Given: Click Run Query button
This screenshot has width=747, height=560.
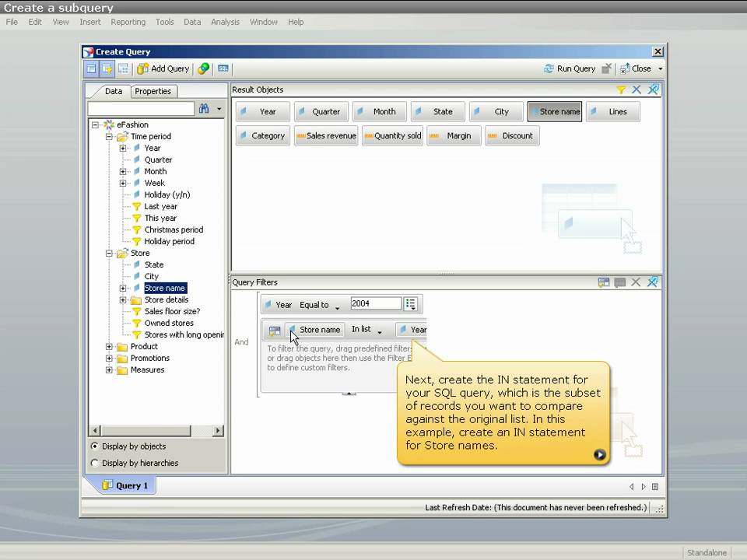Looking at the screenshot, I should coord(570,68).
